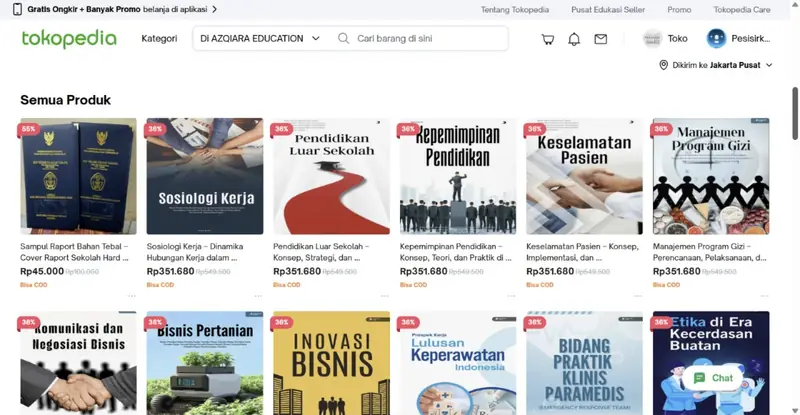
Task: Open the Kepemimpinan Pendidikan book cover
Action: (x=458, y=176)
